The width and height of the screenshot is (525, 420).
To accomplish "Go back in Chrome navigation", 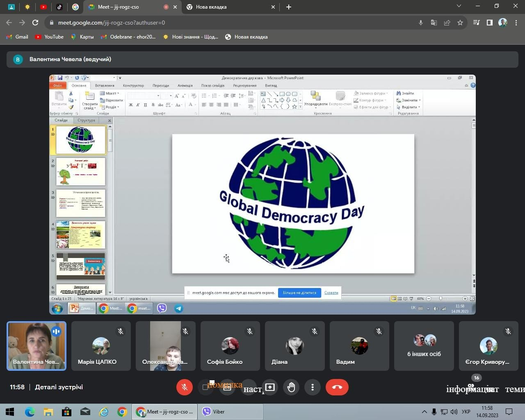I will pyautogui.click(x=9, y=23).
